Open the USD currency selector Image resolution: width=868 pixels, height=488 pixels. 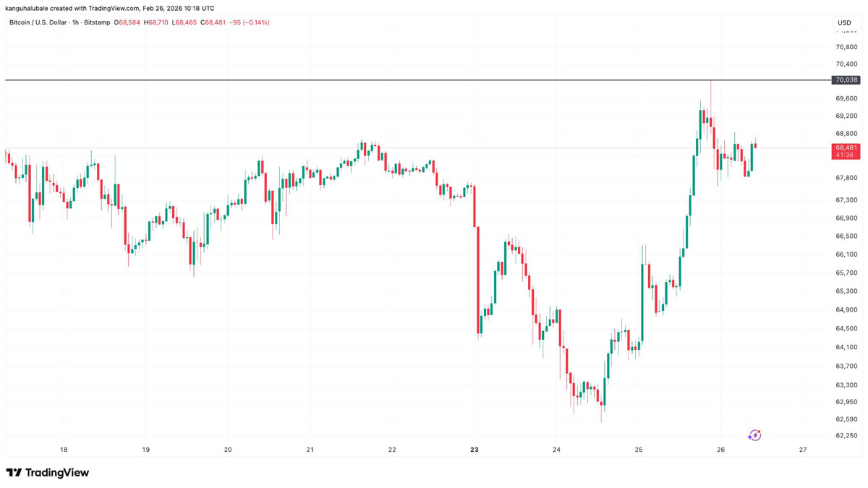pos(844,23)
